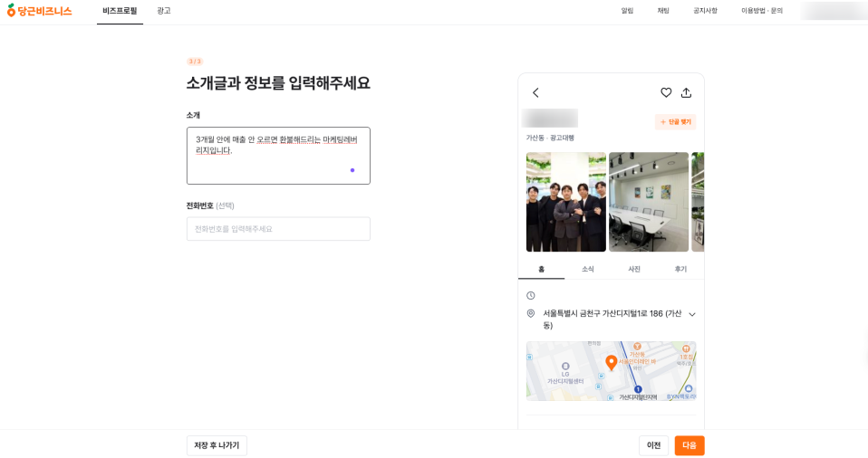Click the blurred business name in preview
Viewport: 868px width, 458px height.
coord(550,119)
